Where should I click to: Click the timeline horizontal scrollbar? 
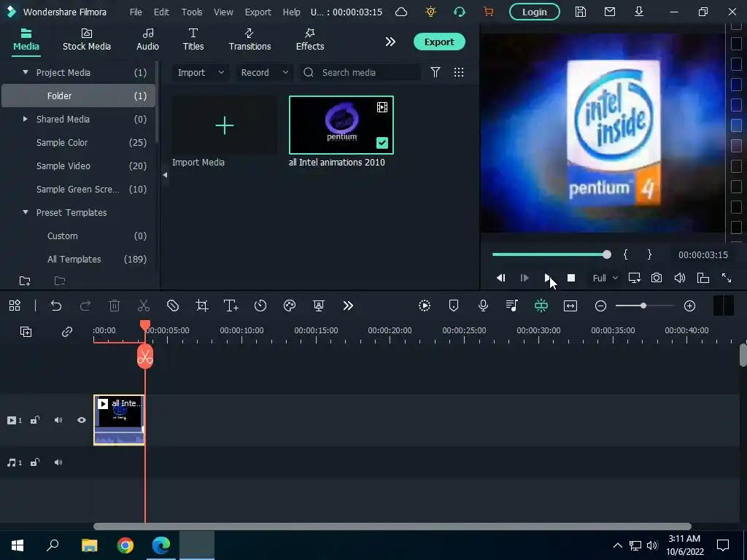click(392, 526)
